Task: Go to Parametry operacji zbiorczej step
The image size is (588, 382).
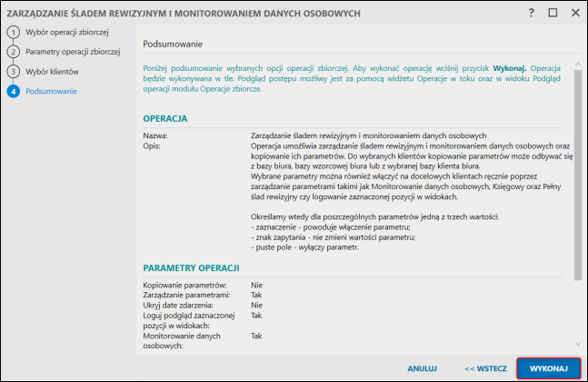Action: click(x=73, y=52)
